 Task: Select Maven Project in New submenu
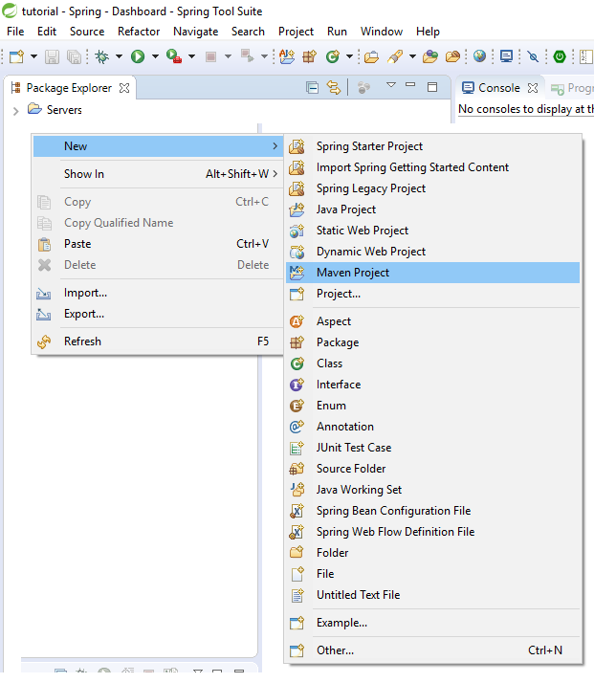[433, 273]
